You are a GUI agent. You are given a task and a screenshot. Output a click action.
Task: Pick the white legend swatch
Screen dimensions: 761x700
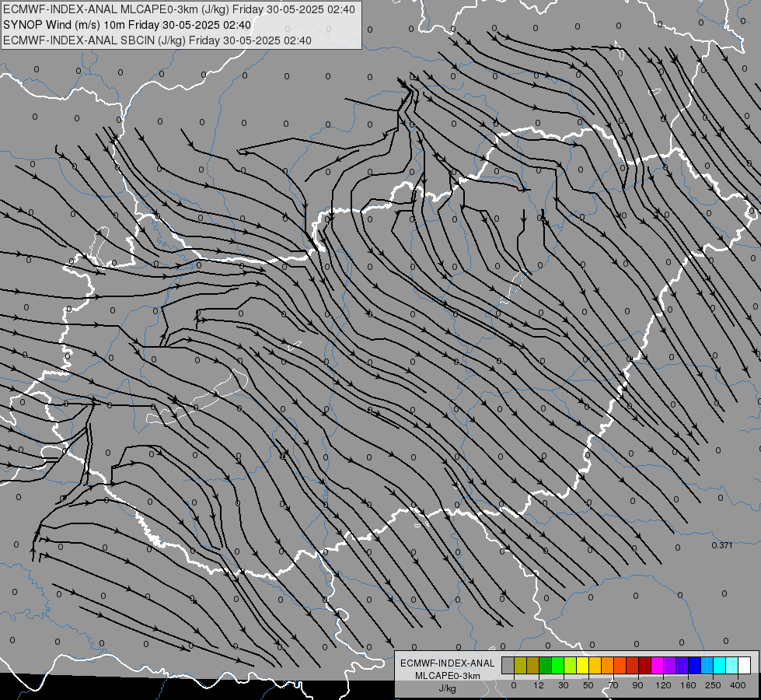coord(745,665)
